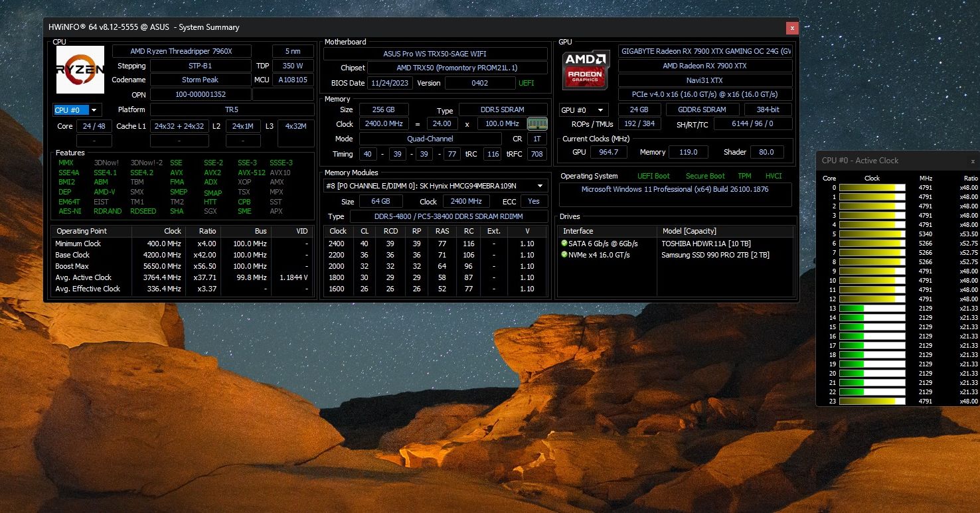980x513 pixels.
Task: Click the L1 cache 24x32 + 24x32 value
Action: [x=179, y=126]
